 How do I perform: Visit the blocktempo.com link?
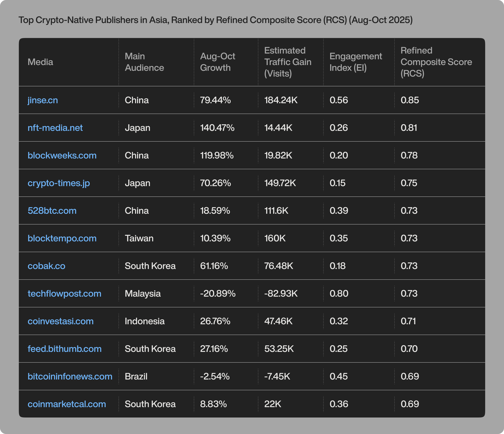[x=62, y=238]
